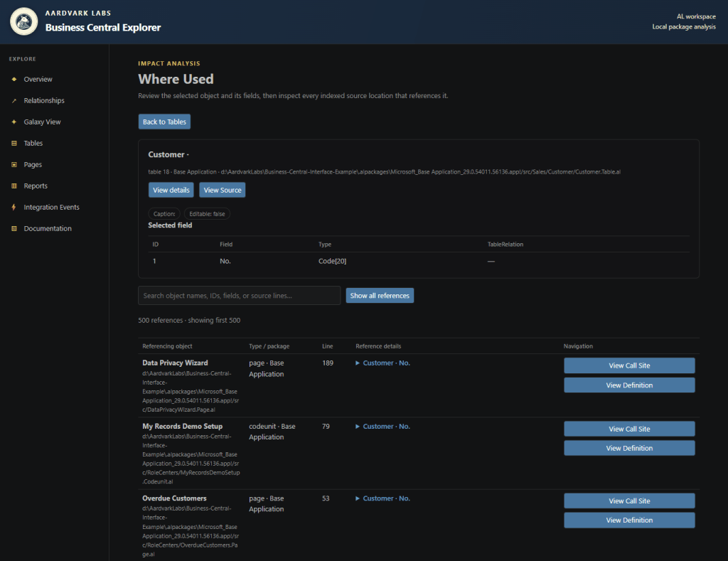
Task: Click the 500 references count text
Action: [189, 321]
